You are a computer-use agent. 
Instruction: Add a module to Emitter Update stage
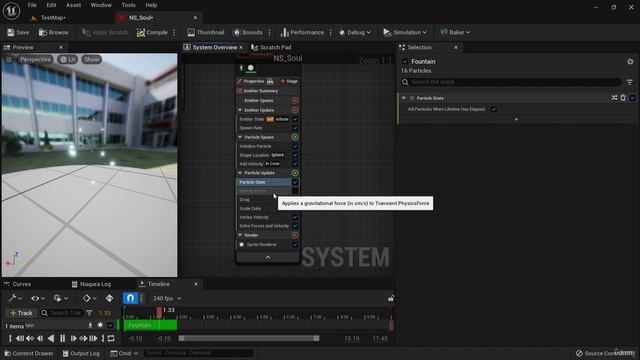[295, 110]
